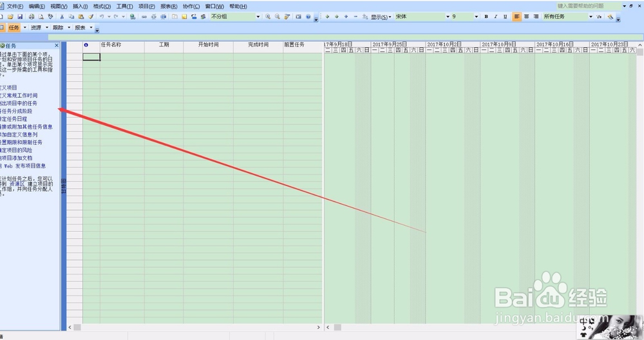Hide subtasks with minus icon
The height and width of the screenshot is (340, 644).
355,17
